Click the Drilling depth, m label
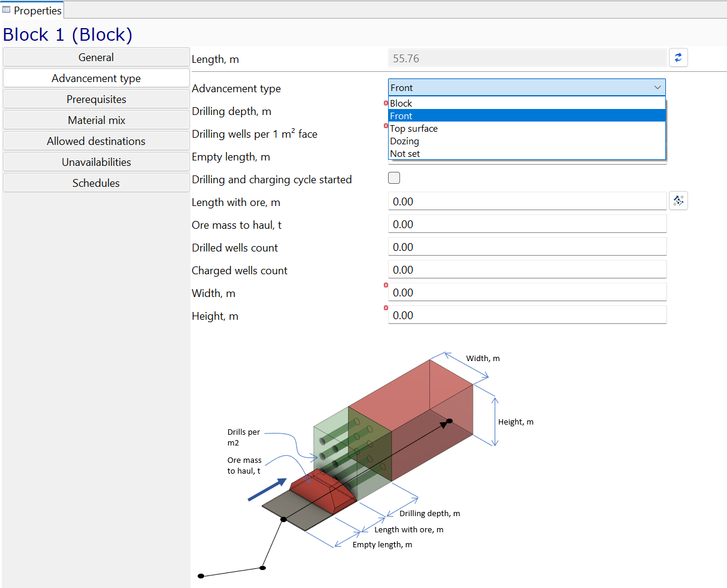Screen dimensions: 727x588 coord(231,111)
